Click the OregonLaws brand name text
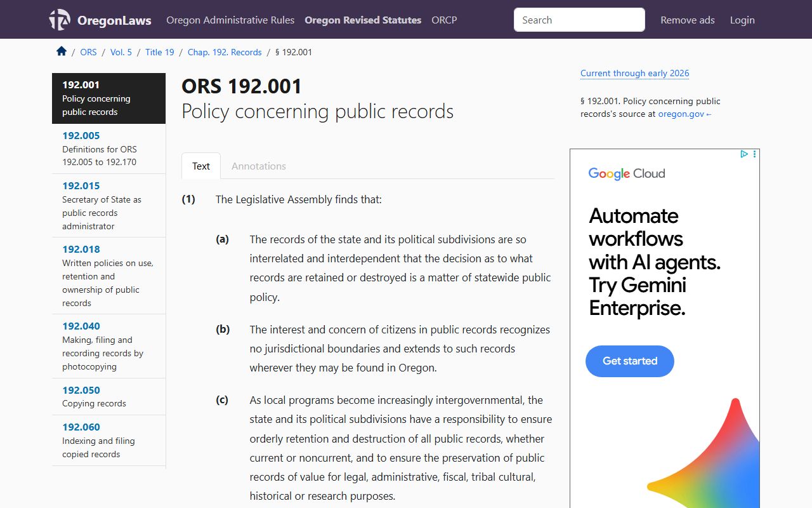This screenshot has height=508, width=812. (114, 20)
